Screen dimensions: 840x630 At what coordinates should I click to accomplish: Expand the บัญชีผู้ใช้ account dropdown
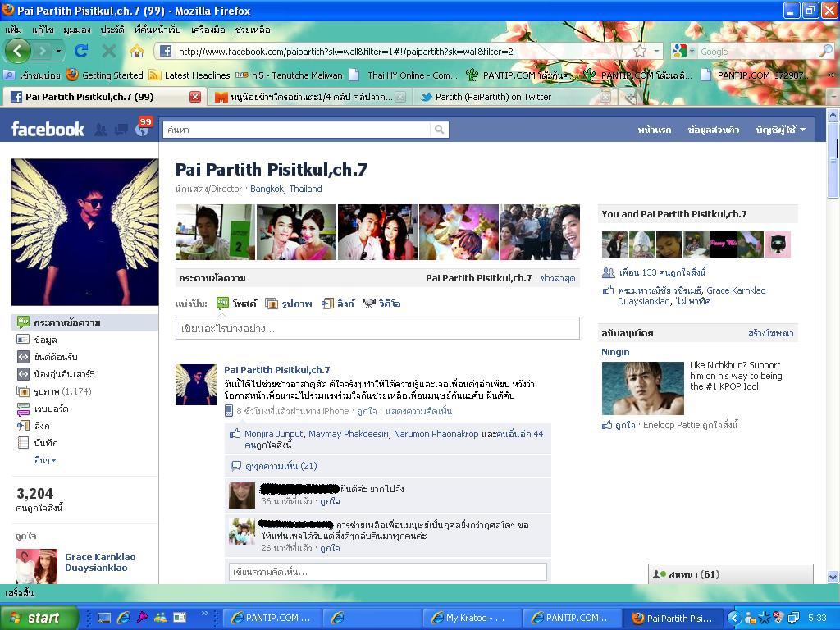[x=781, y=130]
